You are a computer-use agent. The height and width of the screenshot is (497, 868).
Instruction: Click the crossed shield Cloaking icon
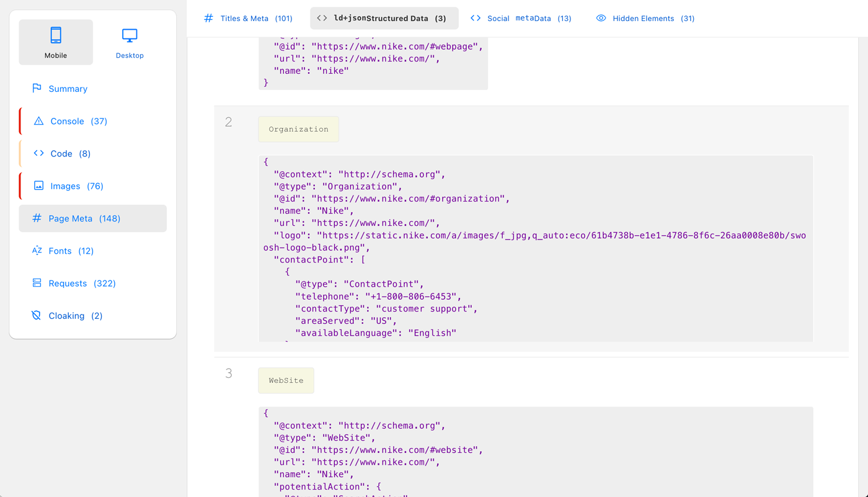point(37,315)
